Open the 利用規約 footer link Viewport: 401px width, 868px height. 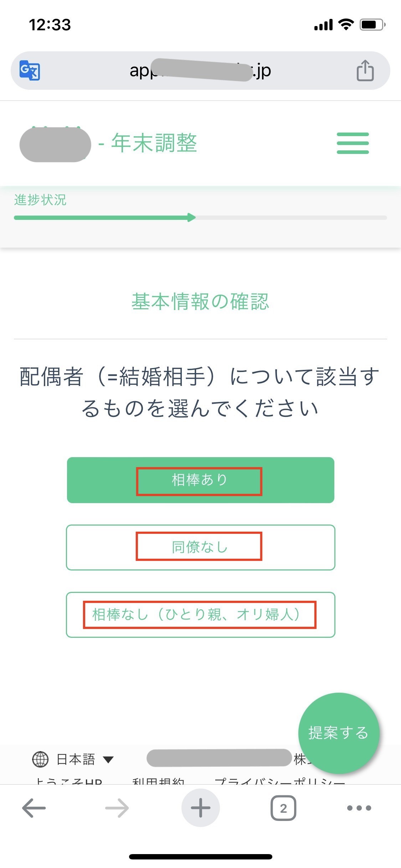coord(158,781)
